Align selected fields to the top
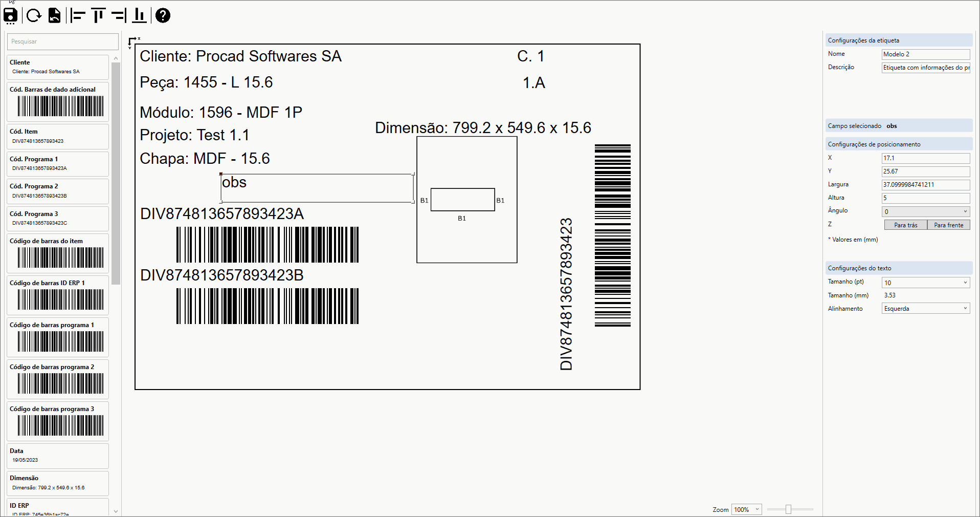980x517 pixels. [x=98, y=15]
